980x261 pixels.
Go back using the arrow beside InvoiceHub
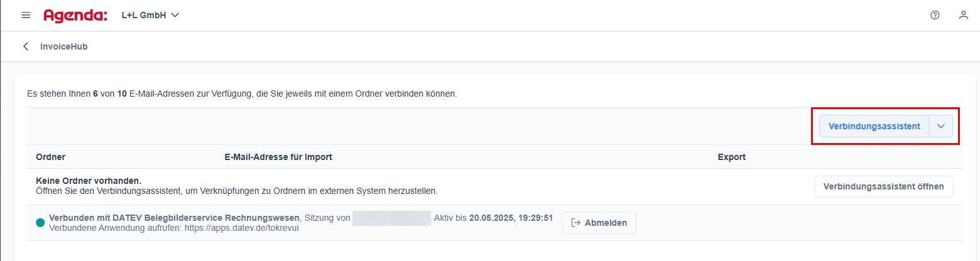[x=26, y=46]
